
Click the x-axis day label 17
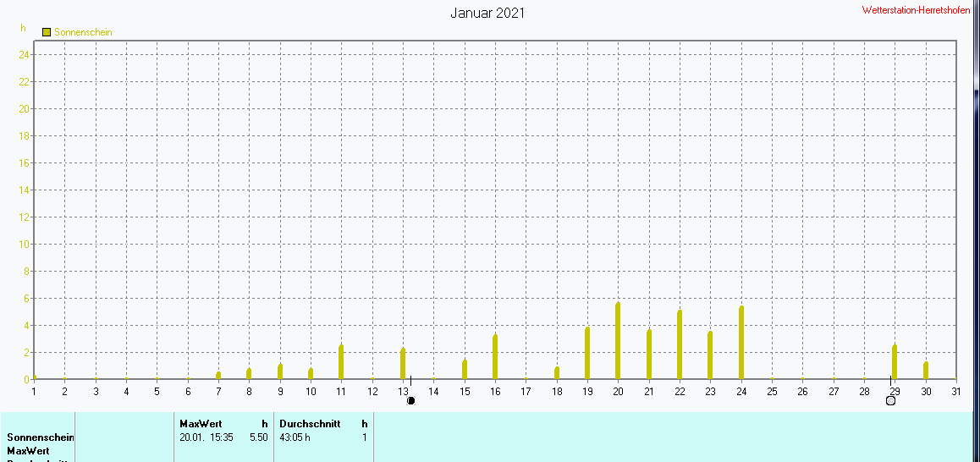point(526,392)
